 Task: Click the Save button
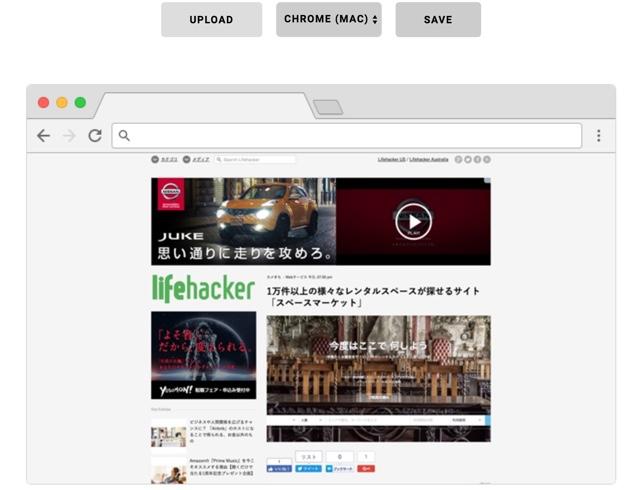pyautogui.click(x=437, y=19)
